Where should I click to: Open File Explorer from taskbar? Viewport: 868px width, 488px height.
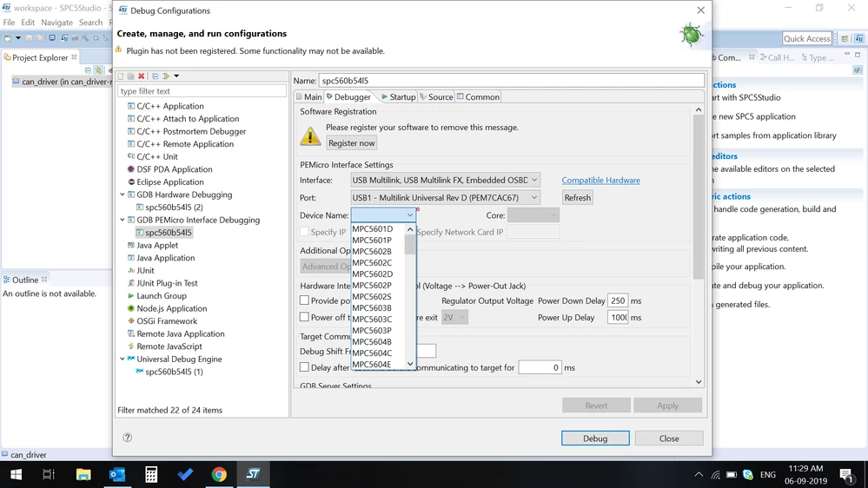tap(83, 474)
